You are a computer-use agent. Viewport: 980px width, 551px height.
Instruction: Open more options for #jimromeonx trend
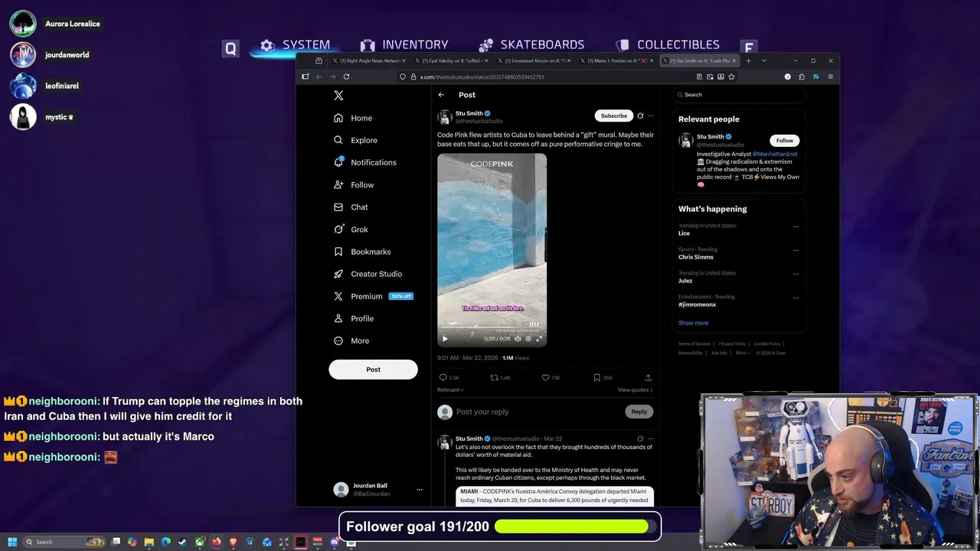(x=796, y=298)
